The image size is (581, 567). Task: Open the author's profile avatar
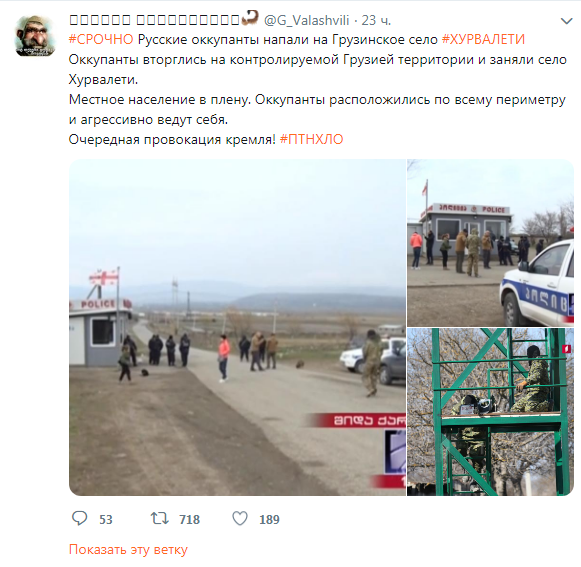click(x=35, y=36)
